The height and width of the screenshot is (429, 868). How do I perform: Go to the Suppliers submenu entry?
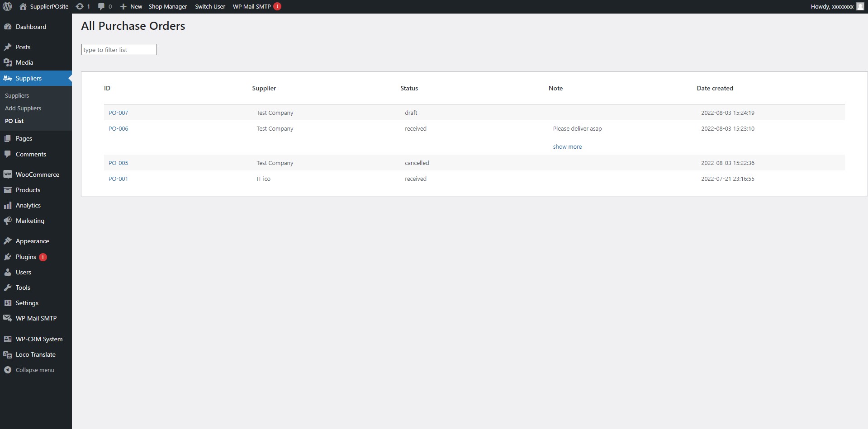(x=17, y=95)
